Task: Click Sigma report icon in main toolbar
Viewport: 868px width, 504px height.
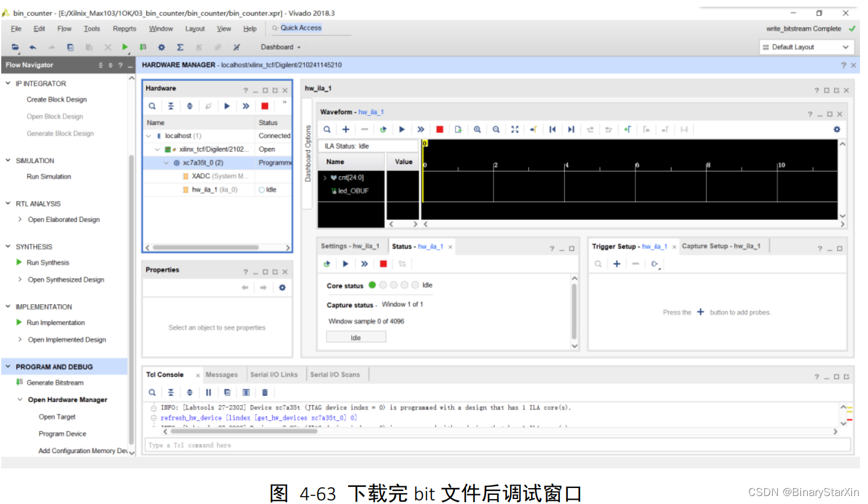Action: 180,47
